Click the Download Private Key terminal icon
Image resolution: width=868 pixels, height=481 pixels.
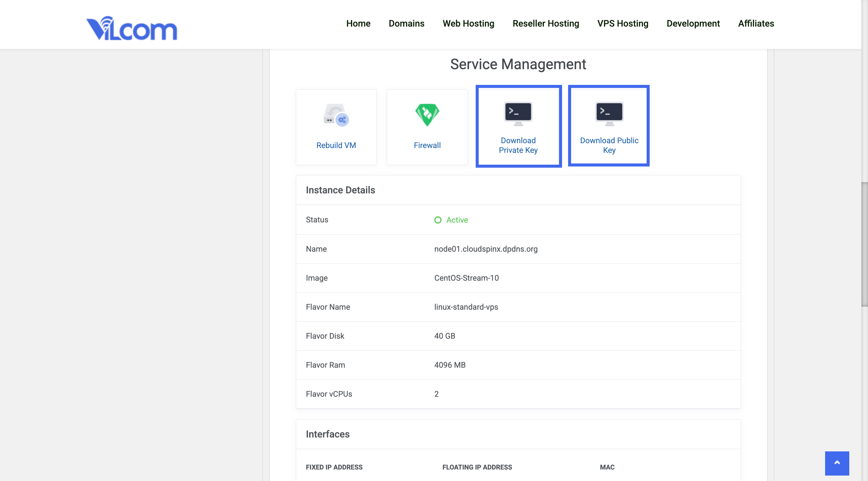click(518, 113)
